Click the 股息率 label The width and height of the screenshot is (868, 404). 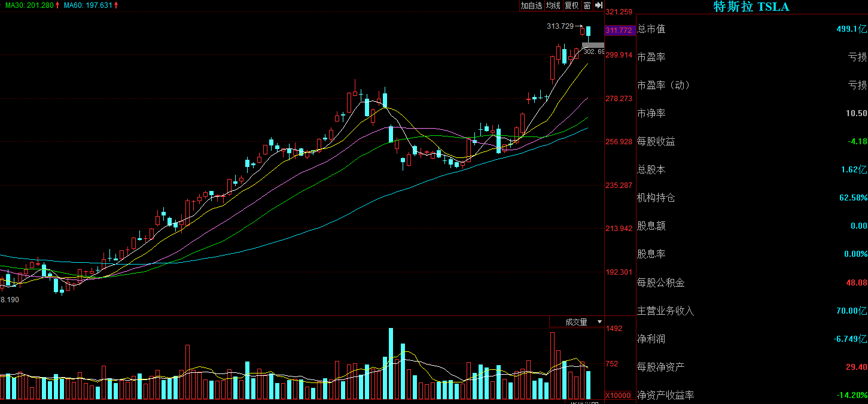click(x=651, y=254)
